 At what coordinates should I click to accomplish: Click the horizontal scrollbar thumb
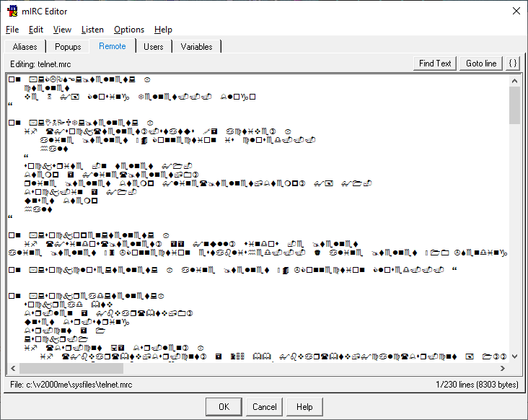coord(71,369)
